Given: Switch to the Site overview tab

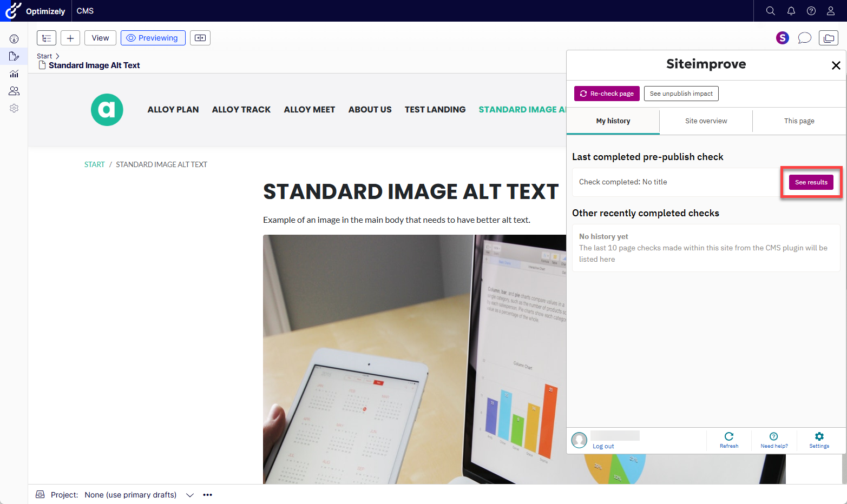Looking at the screenshot, I should [x=706, y=121].
